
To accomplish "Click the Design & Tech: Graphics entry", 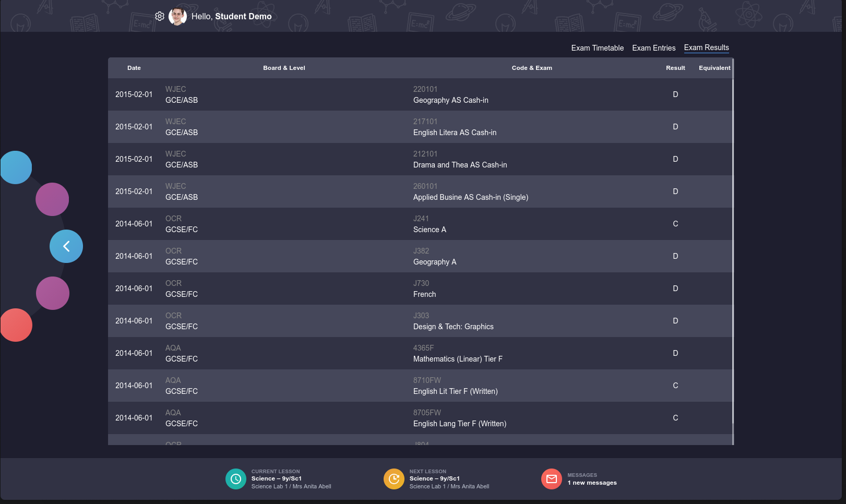I will click(x=454, y=327).
